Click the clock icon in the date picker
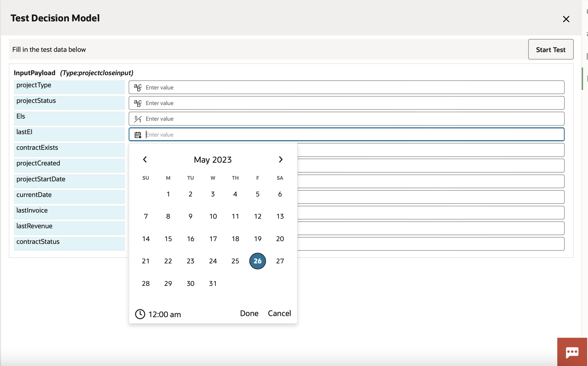Screen dimensions: 588x366 click(x=140, y=314)
